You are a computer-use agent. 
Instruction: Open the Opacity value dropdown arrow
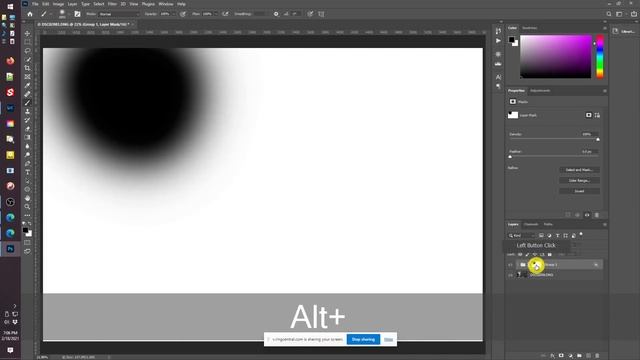pos(173,14)
